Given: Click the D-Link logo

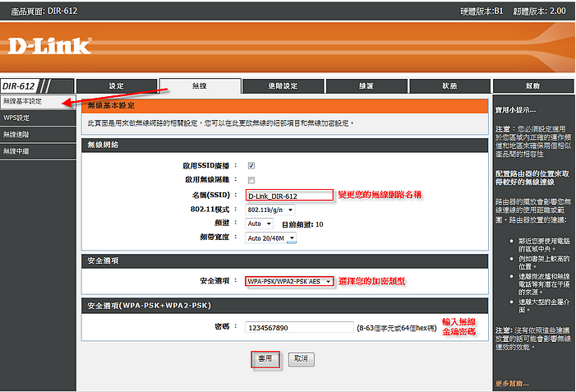Looking at the screenshot, I should [x=49, y=46].
